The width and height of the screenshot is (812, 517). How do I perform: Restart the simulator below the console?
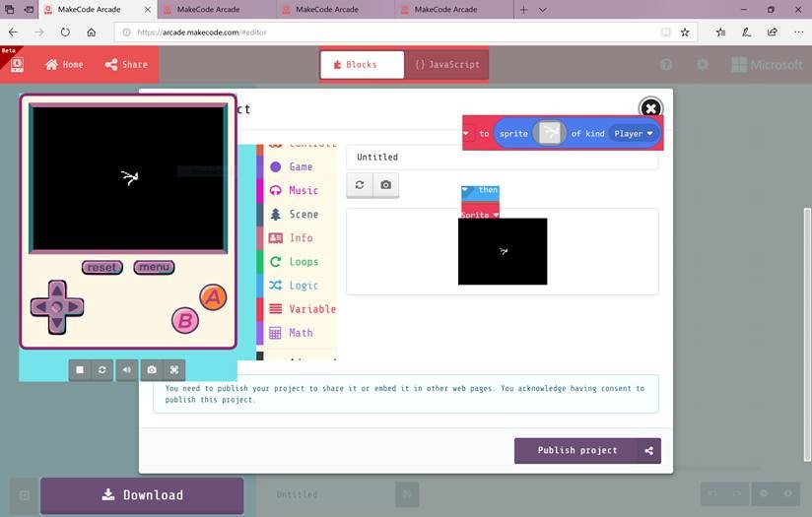(x=102, y=370)
